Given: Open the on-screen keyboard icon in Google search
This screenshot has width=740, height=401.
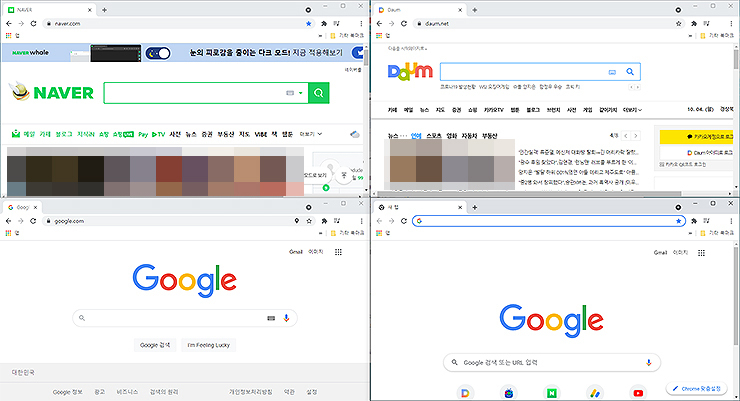Looking at the screenshot, I should tap(271, 318).
